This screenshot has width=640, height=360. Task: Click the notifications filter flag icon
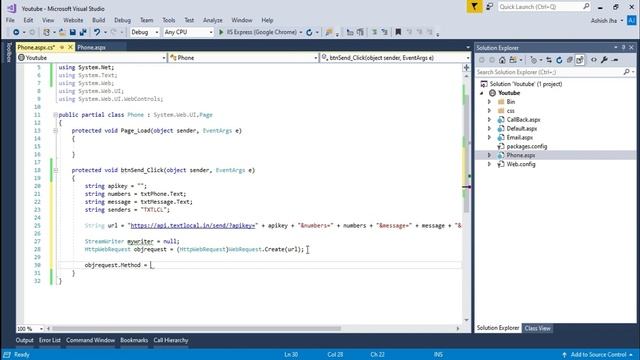tap(474, 7)
